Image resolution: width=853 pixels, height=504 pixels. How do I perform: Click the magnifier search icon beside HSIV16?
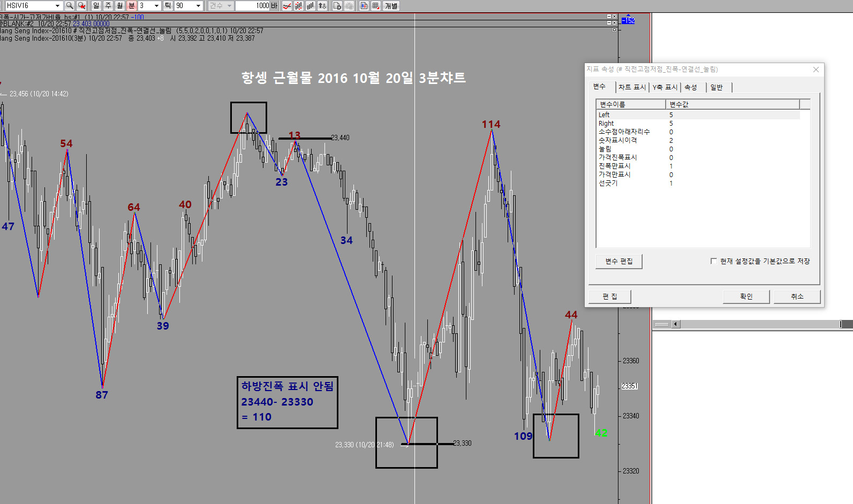click(70, 6)
